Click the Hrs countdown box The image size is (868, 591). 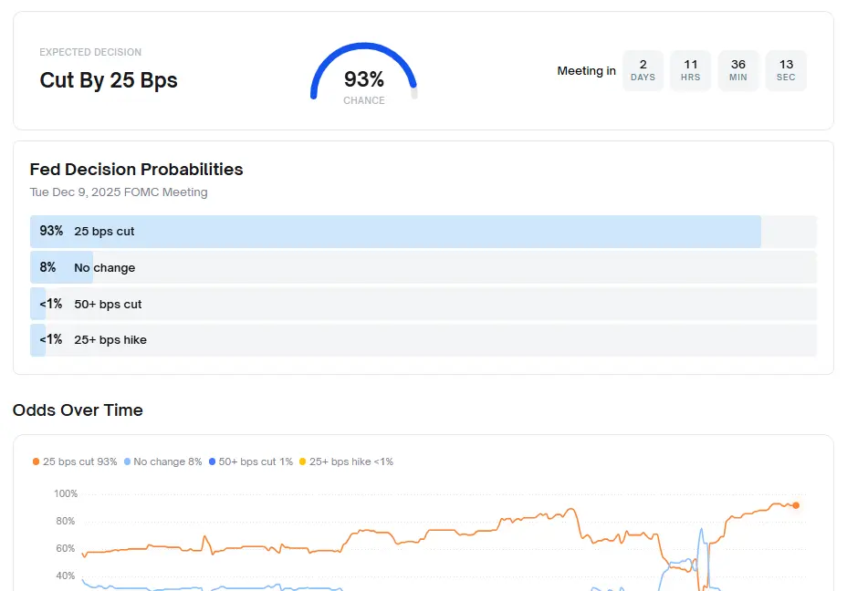[691, 70]
